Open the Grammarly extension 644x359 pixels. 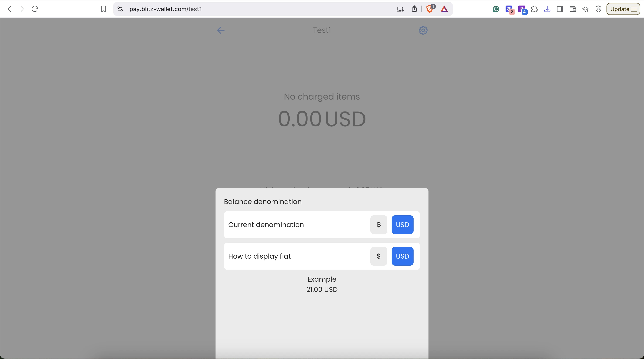point(496,9)
